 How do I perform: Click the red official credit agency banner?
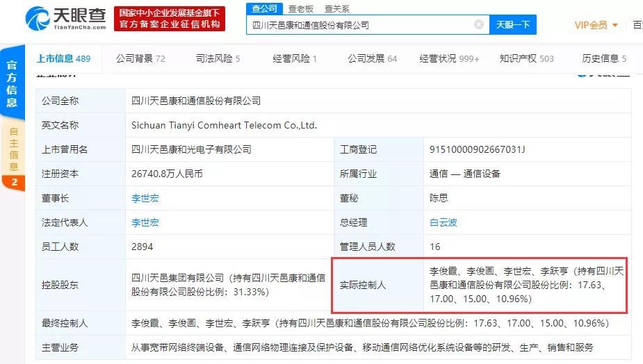click(x=170, y=19)
